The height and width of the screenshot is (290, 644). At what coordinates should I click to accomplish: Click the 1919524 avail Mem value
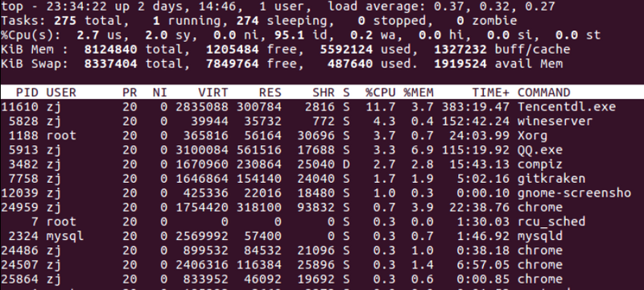point(460,64)
